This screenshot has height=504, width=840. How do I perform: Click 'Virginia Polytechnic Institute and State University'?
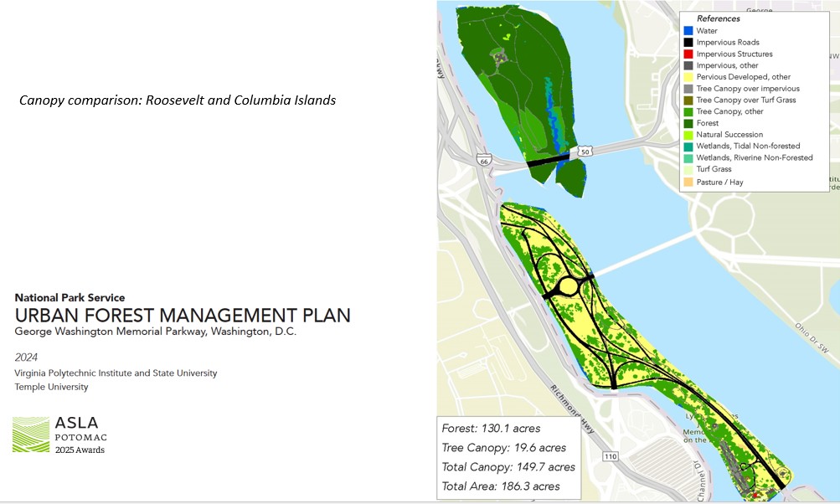(116, 373)
